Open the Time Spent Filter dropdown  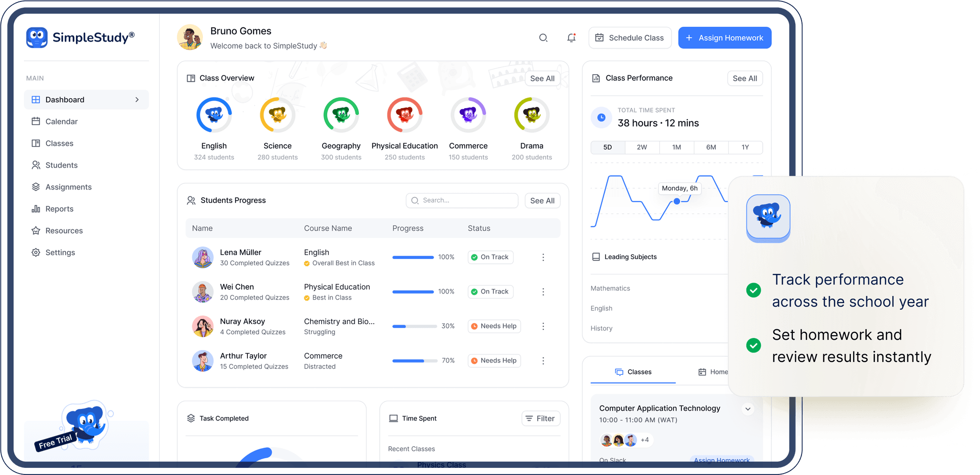click(x=541, y=418)
